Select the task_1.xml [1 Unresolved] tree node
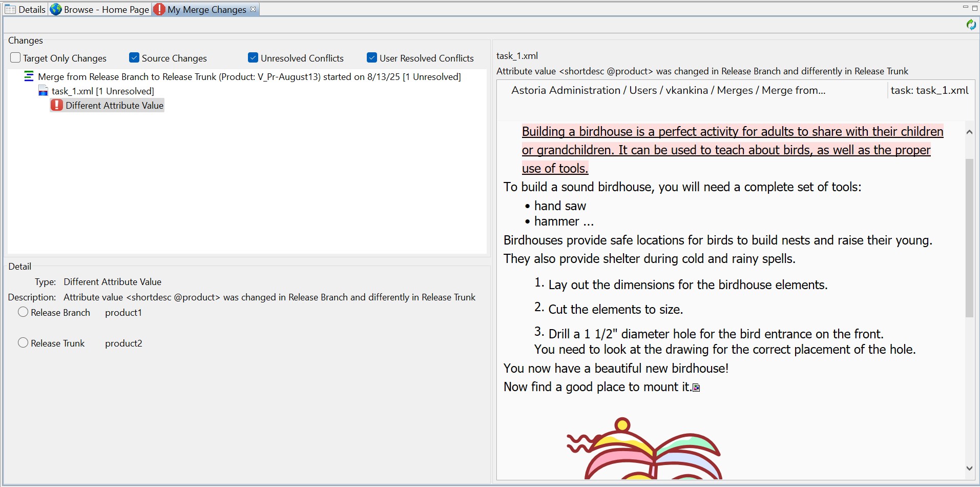Screen dimensions: 980x487 coord(102,91)
